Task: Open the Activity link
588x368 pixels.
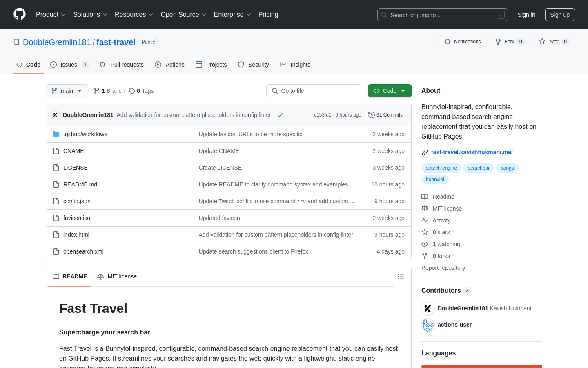Action: (436, 220)
